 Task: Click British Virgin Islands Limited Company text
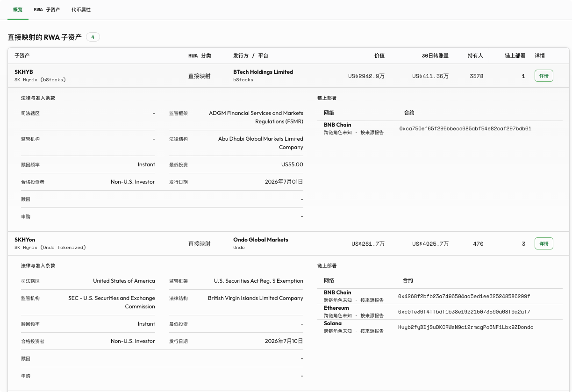point(256,298)
